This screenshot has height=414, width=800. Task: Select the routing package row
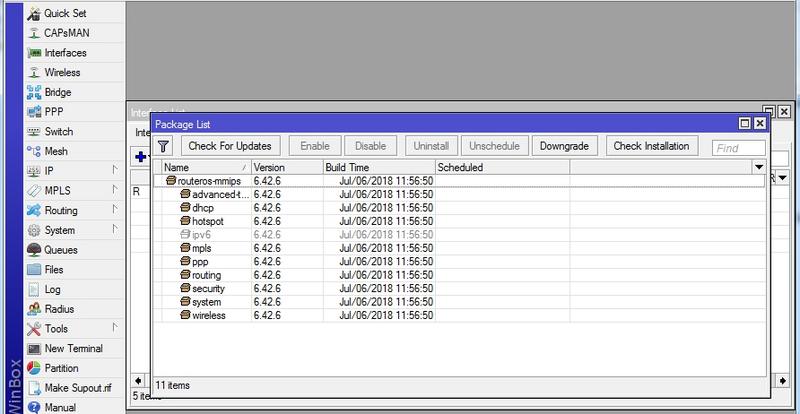point(459,275)
